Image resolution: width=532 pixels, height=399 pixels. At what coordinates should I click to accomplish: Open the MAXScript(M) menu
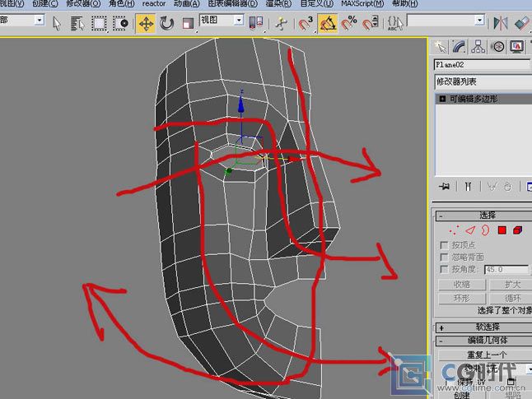pos(362,4)
